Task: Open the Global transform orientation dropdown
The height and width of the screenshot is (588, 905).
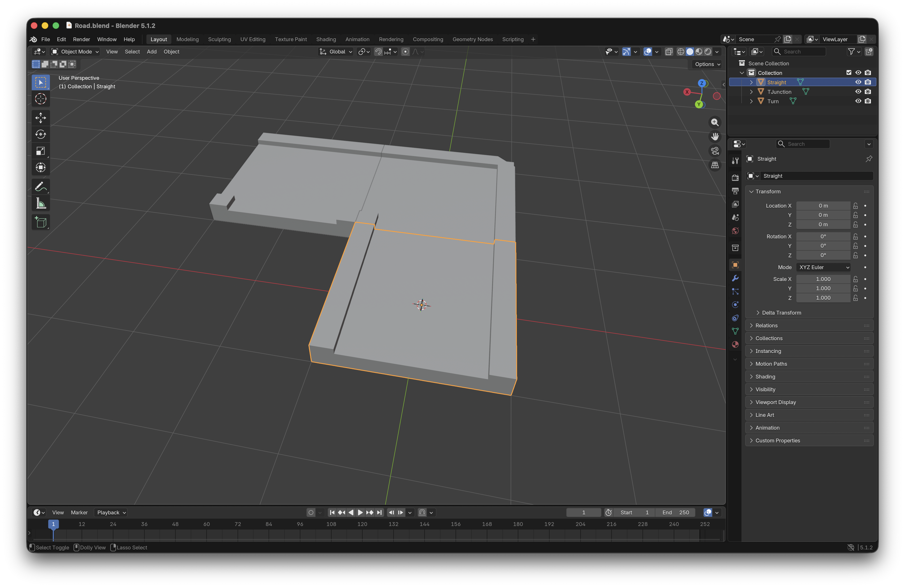Action: coord(336,52)
